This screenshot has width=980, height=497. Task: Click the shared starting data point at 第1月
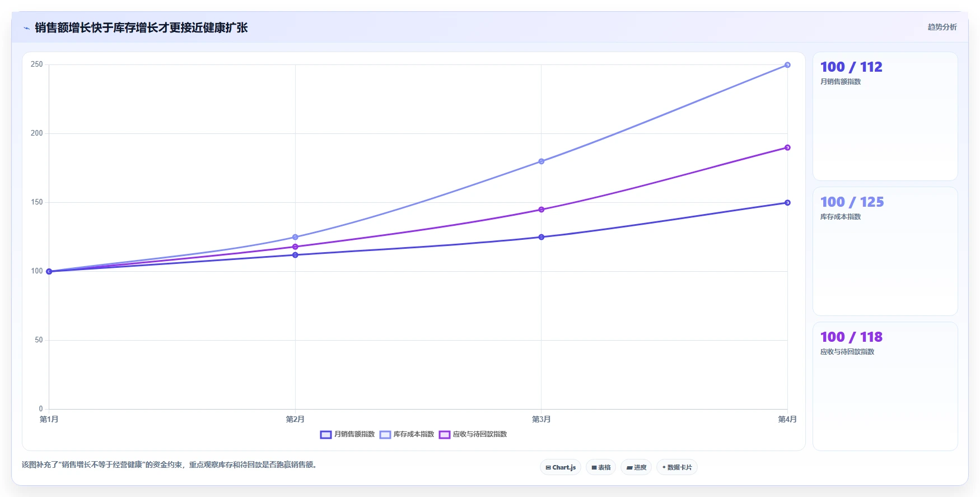tap(49, 271)
